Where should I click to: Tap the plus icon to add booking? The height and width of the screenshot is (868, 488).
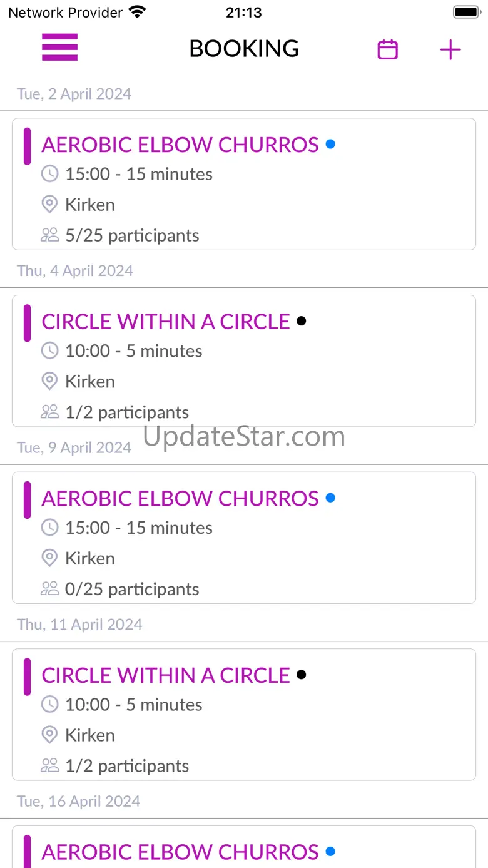[x=450, y=50]
